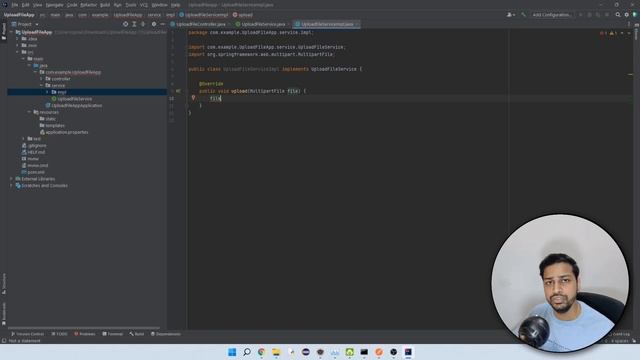Click the yellow warning indicator in editor
This screenshot has width=640, height=360.
click(x=613, y=33)
